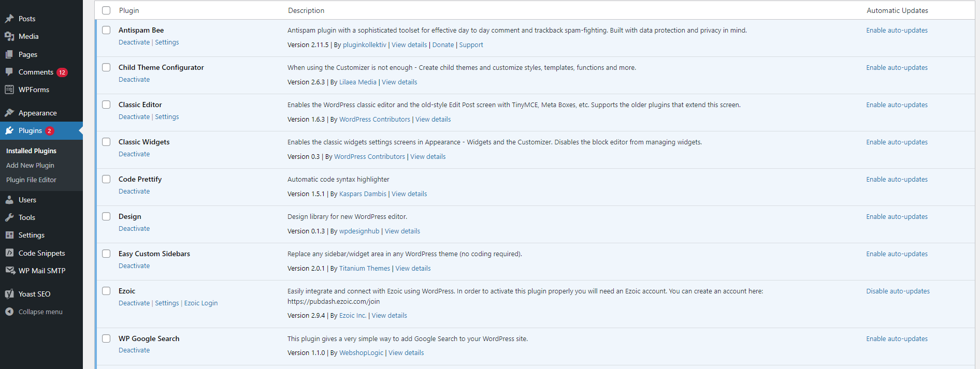
Task: View details for Easy Custom Sidebars
Action: pyautogui.click(x=413, y=269)
